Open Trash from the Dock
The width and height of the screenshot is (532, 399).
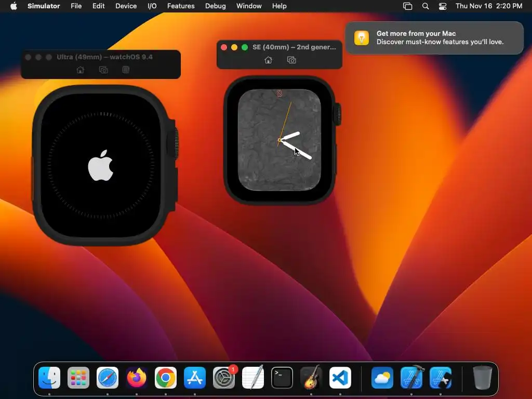[x=483, y=378]
